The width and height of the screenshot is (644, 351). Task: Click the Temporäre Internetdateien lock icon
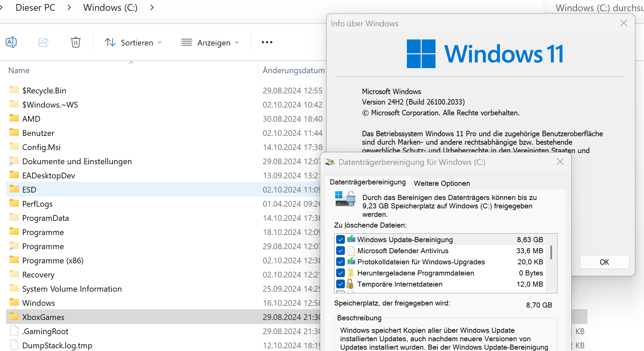click(350, 284)
